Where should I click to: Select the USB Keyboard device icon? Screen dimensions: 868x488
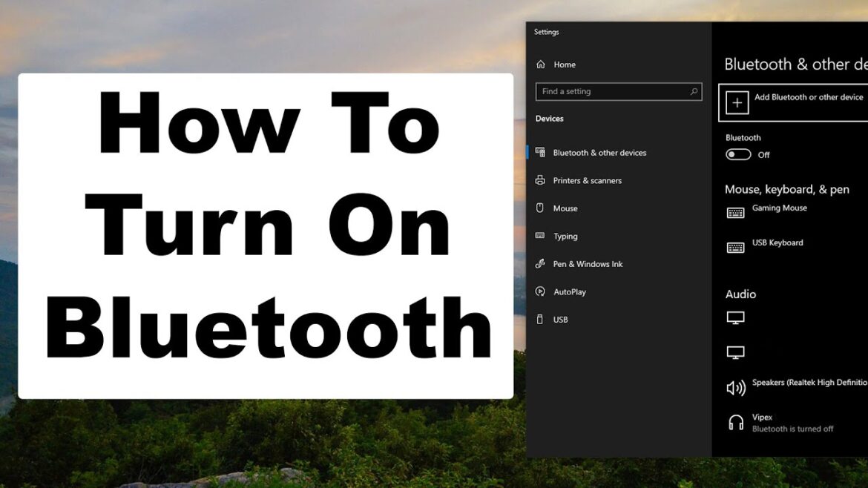[735, 246]
